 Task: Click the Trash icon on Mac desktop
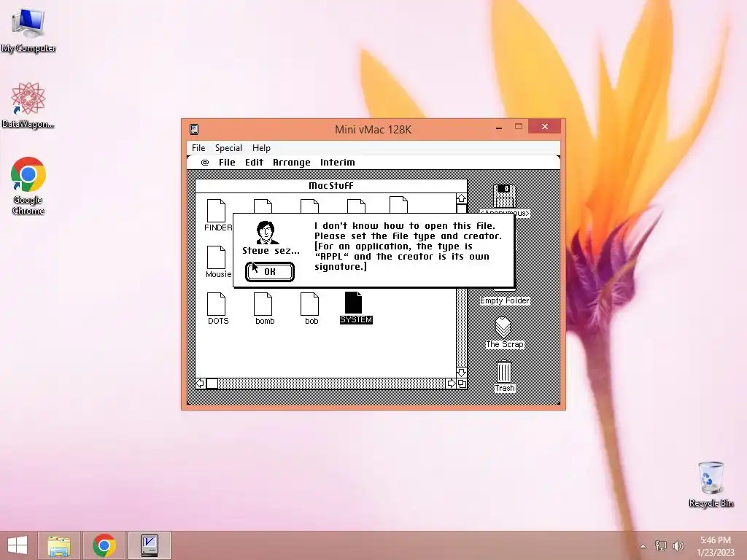pos(504,371)
